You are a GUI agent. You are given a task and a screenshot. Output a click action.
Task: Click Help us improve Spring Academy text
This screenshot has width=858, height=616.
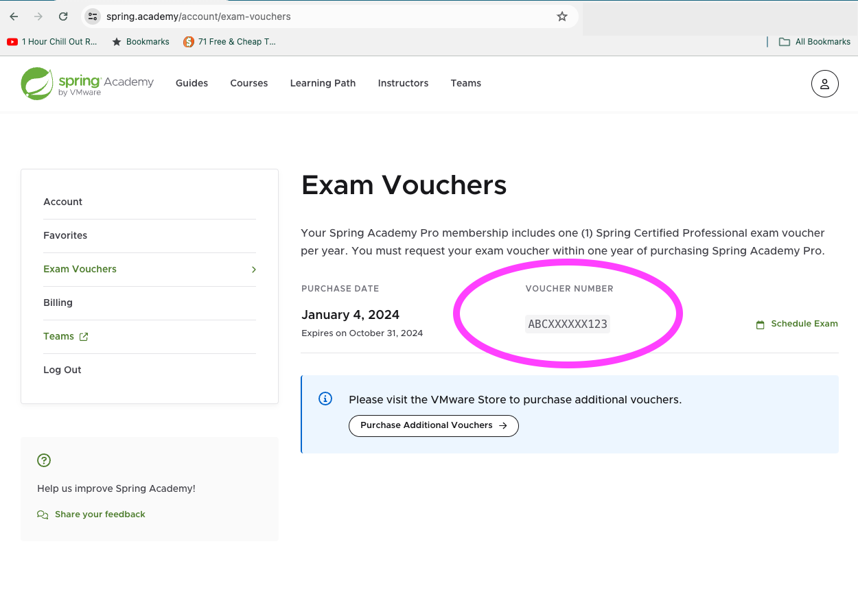click(116, 488)
